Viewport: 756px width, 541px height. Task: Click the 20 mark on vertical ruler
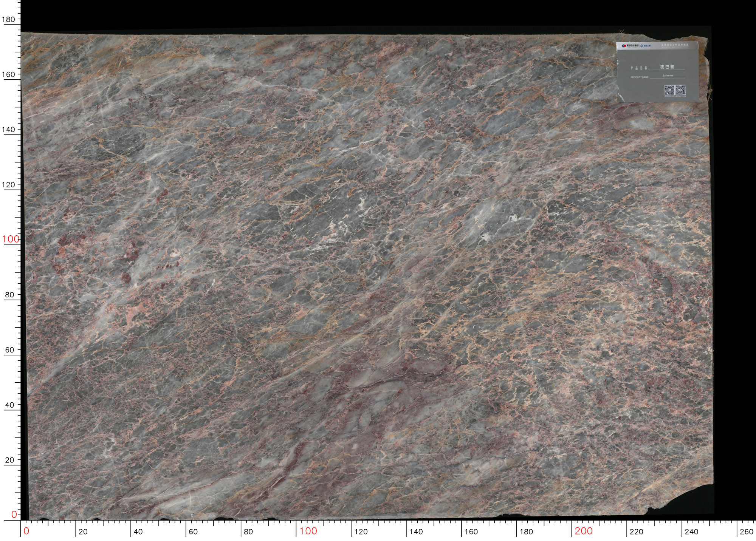tap(9, 460)
